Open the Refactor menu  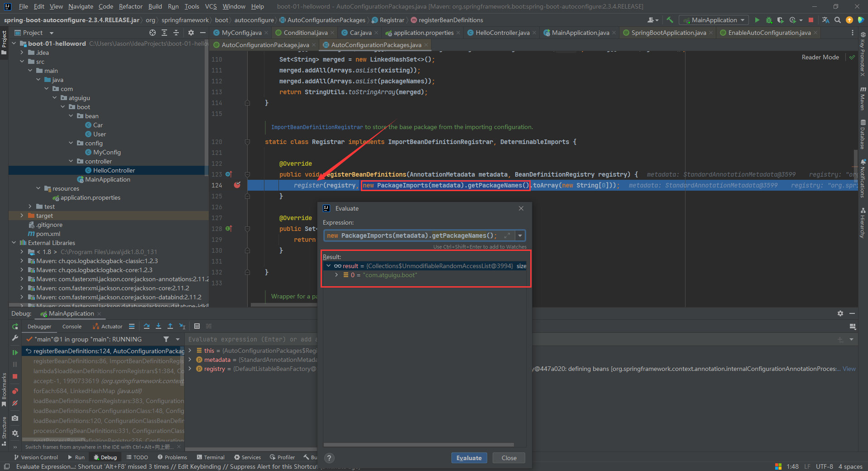click(130, 6)
